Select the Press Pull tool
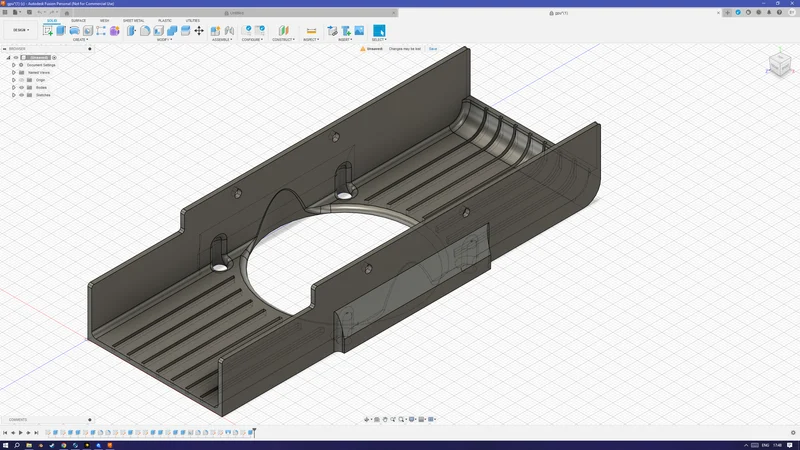Viewport: 800px width, 450px height. 132,31
